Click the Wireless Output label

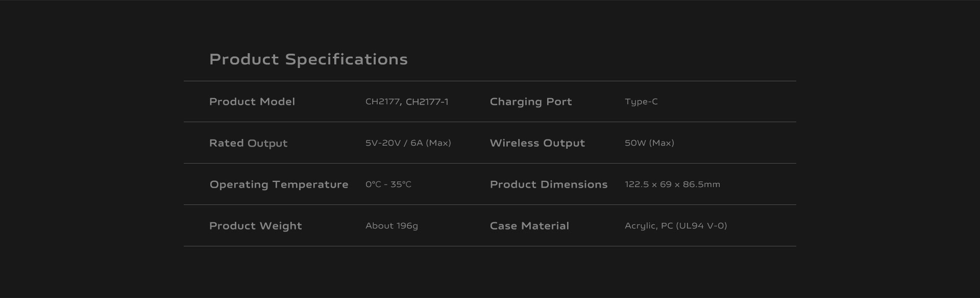[537, 143]
